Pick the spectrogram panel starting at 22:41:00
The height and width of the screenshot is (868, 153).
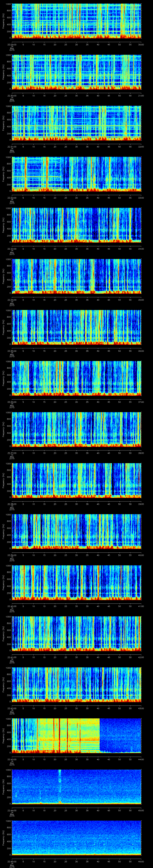[x=77, y=634]
